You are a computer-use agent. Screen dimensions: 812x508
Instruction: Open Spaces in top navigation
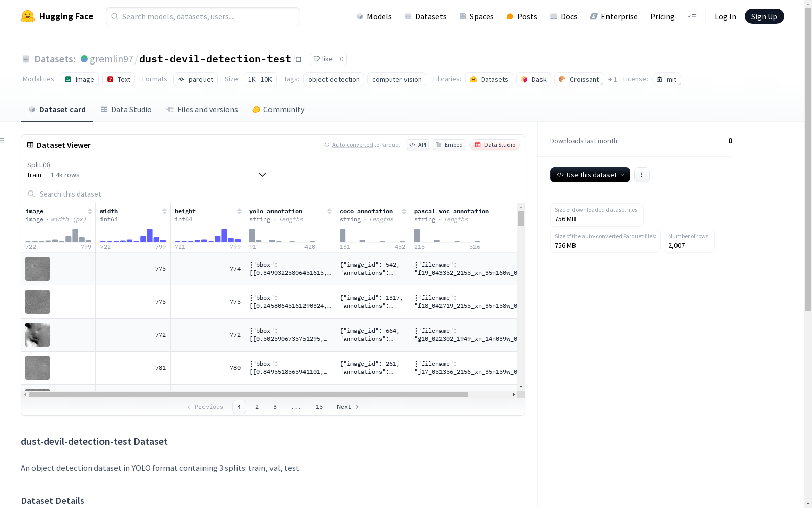coord(477,16)
